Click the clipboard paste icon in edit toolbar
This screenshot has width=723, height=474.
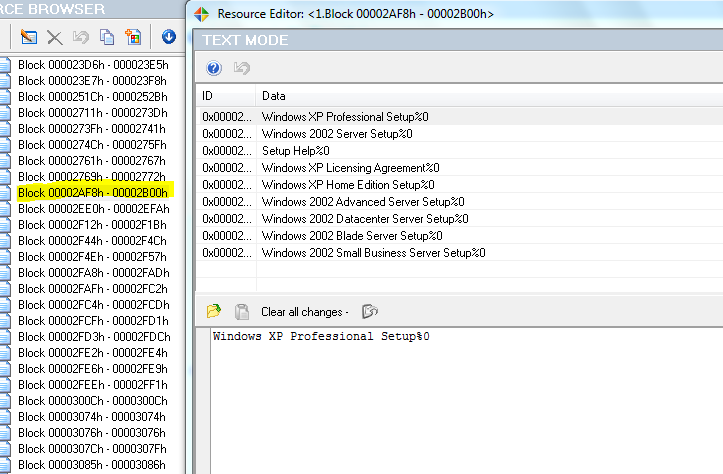coord(242,312)
